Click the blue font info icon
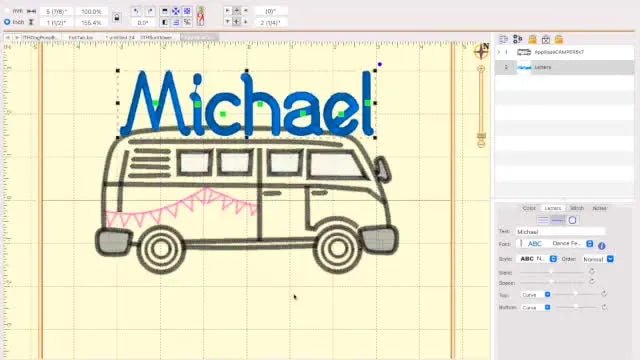The image size is (640, 360). (602, 246)
